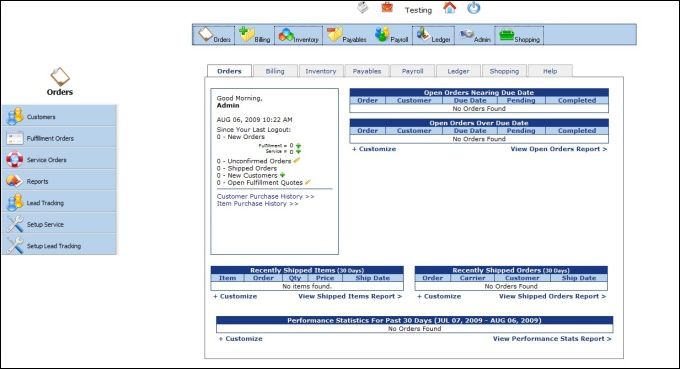Open the Admin toolbar icon
The height and width of the screenshot is (369, 680).
point(474,35)
